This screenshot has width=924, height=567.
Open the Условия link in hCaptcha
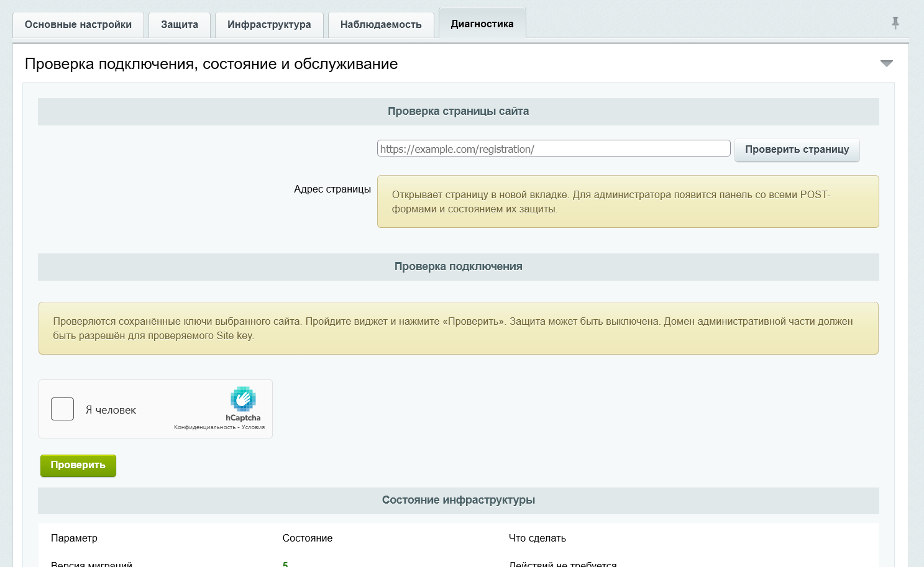click(x=253, y=427)
